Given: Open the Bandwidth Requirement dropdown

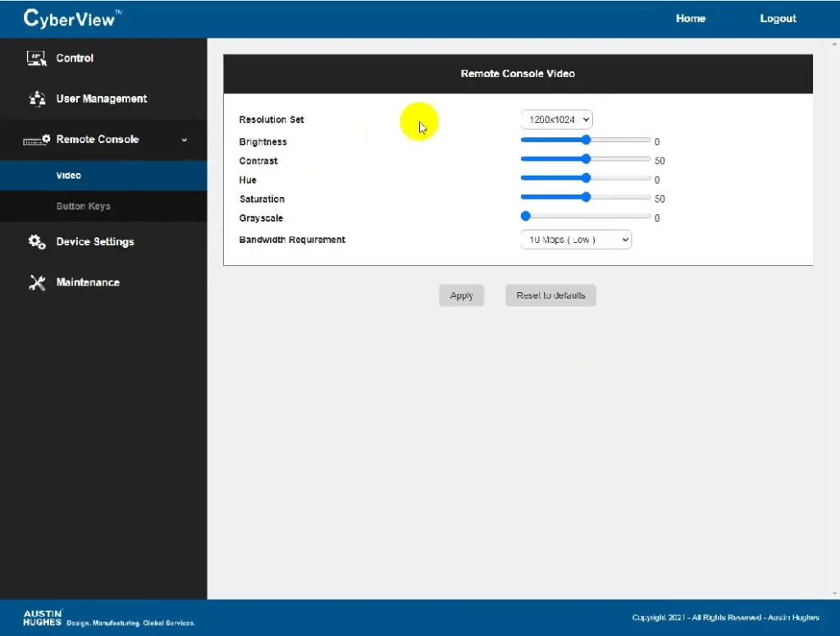Looking at the screenshot, I should point(576,240).
